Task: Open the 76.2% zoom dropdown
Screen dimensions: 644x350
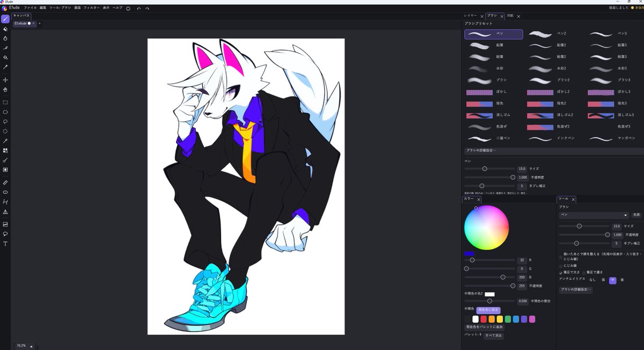Action: click(25, 346)
